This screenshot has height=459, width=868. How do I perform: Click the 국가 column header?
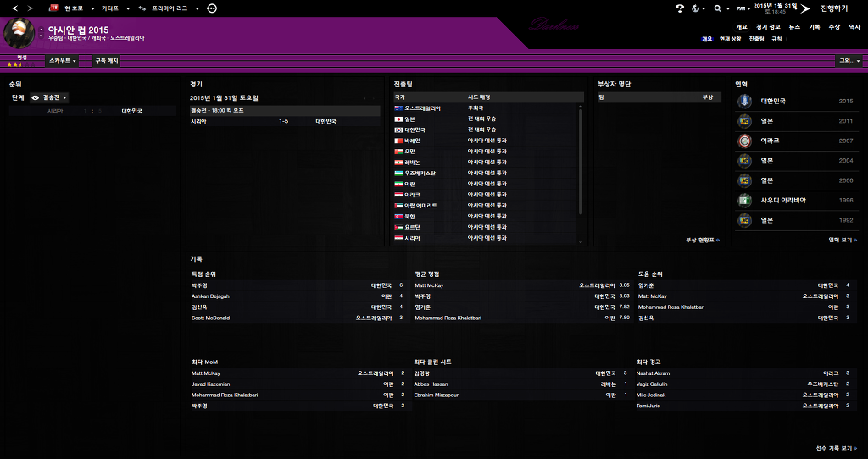pos(400,97)
